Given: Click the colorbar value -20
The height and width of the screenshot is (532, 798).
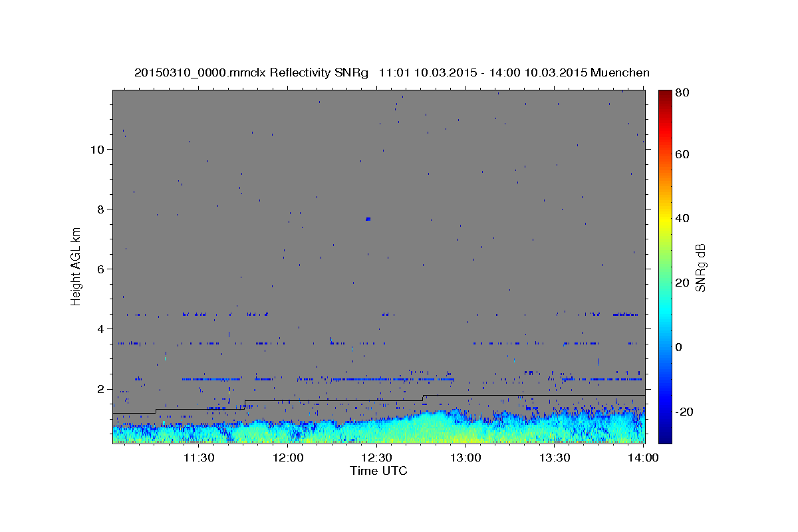Looking at the screenshot, I should [x=684, y=412].
